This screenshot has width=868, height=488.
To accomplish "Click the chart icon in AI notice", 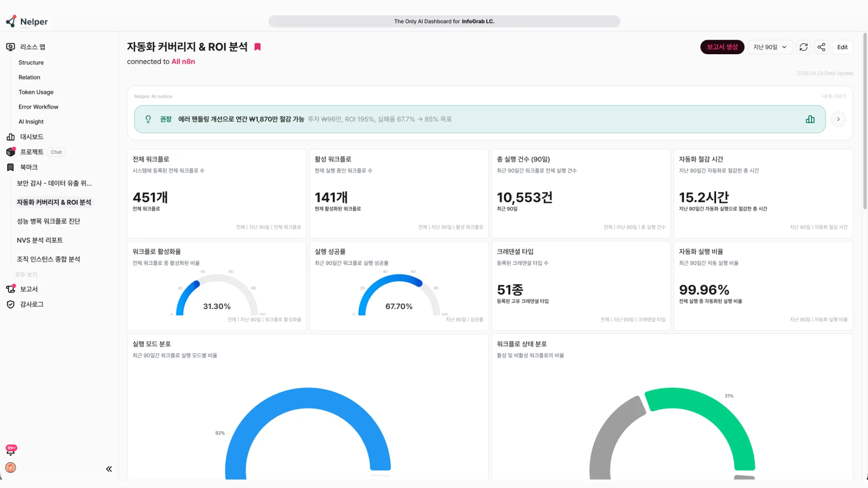I will point(810,119).
